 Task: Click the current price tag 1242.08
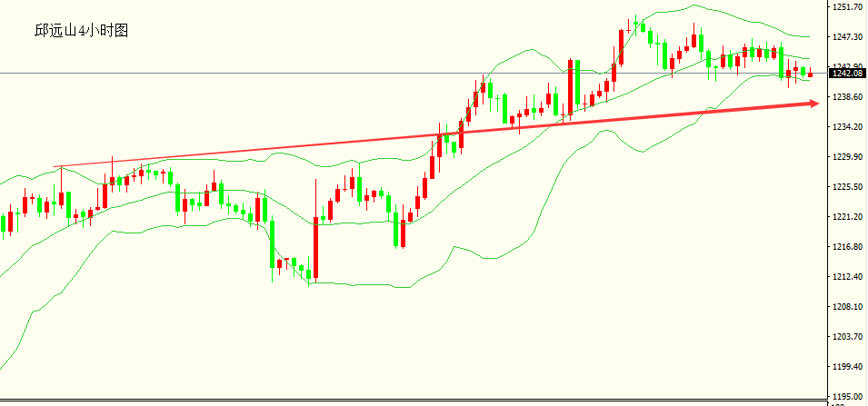[846, 74]
